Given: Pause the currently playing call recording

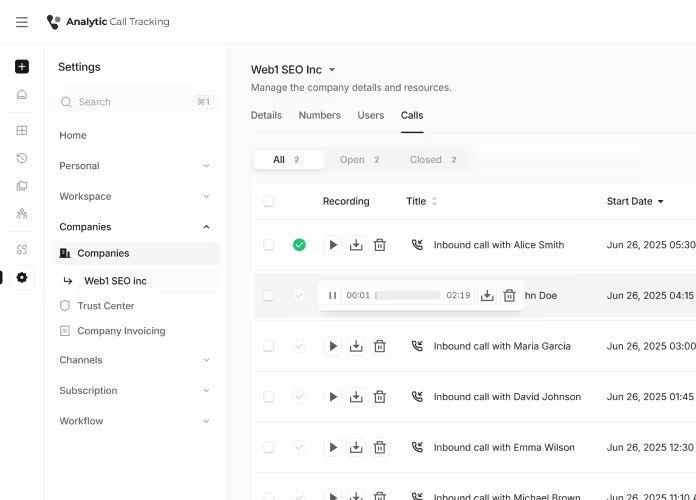Looking at the screenshot, I should pyautogui.click(x=332, y=296).
